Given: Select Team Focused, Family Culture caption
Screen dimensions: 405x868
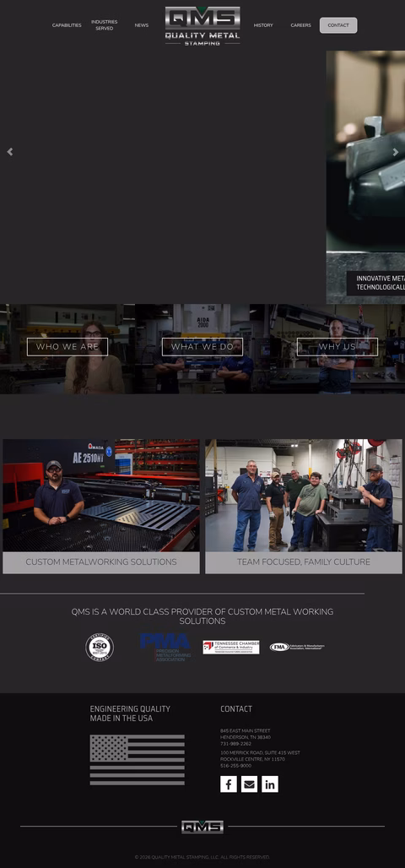Looking at the screenshot, I should click(304, 562).
